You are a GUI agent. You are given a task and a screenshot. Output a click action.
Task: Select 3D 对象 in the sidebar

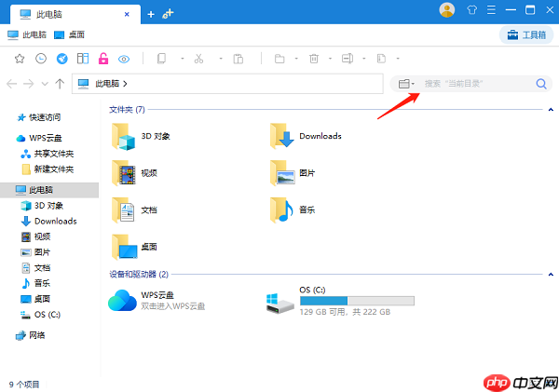click(x=42, y=206)
